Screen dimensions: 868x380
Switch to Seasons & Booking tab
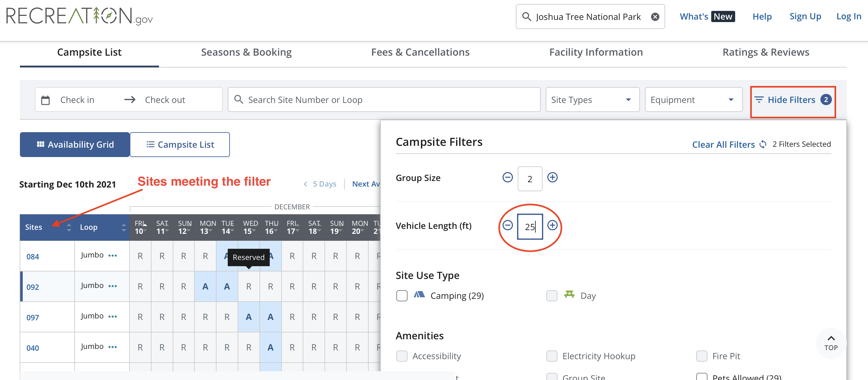(246, 53)
